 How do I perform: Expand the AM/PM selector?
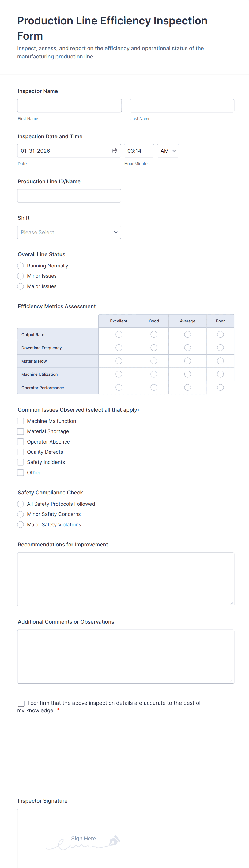click(x=168, y=151)
